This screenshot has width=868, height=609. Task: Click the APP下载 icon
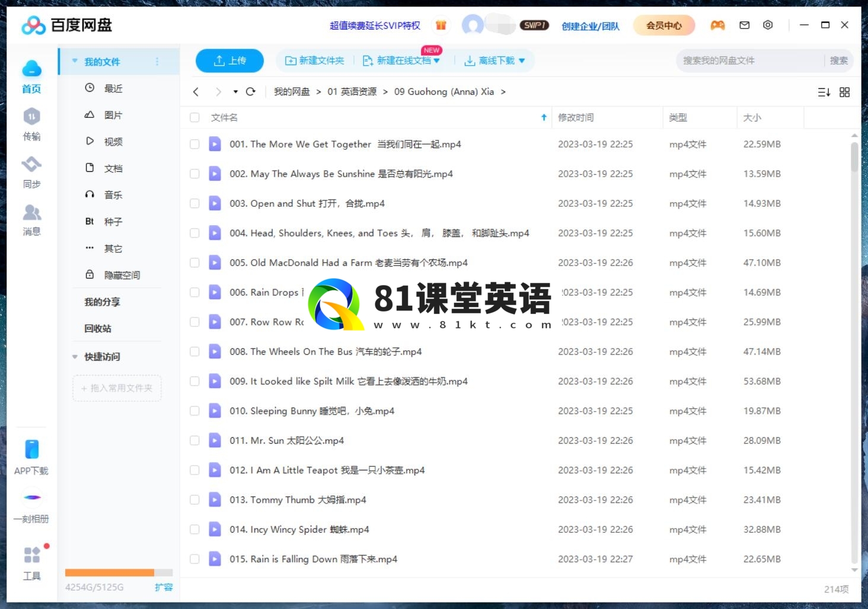coord(32,449)
